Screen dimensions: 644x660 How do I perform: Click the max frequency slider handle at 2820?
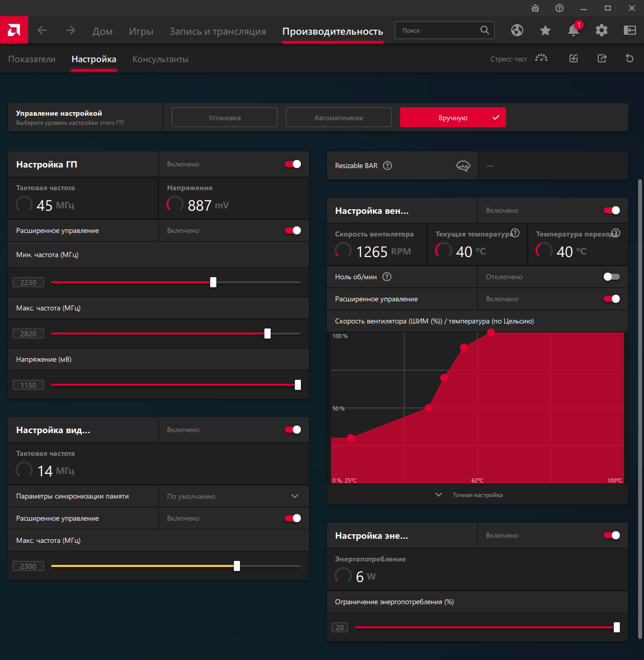pos(268,334)
